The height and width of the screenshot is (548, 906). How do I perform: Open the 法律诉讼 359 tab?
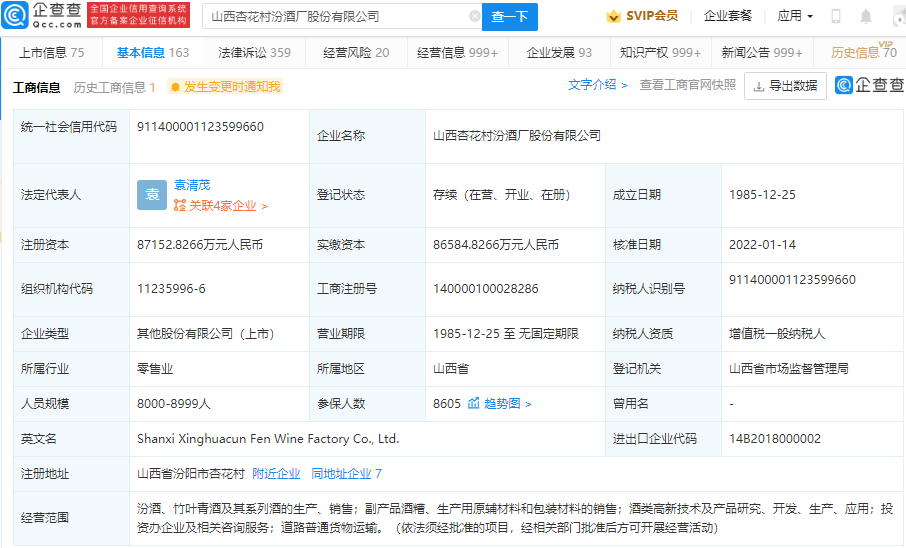[254, 53]
